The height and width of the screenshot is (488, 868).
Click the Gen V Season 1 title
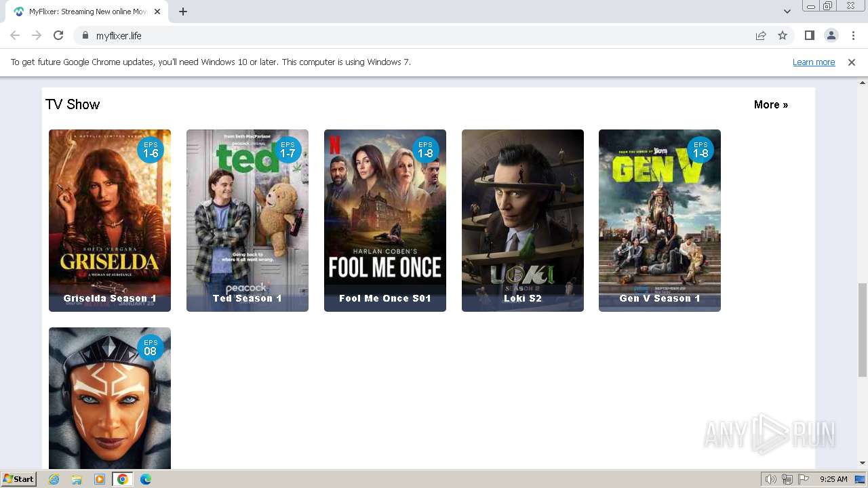660,298
